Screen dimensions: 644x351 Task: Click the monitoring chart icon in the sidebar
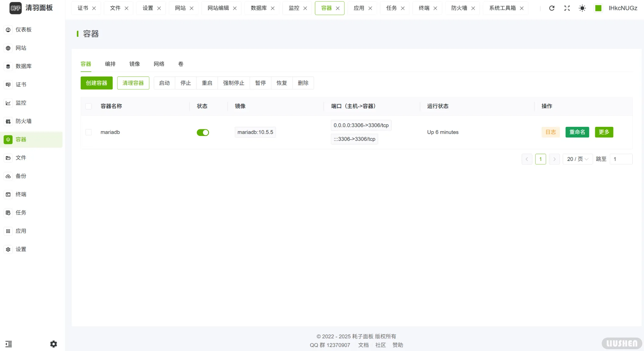click(8, 103)
